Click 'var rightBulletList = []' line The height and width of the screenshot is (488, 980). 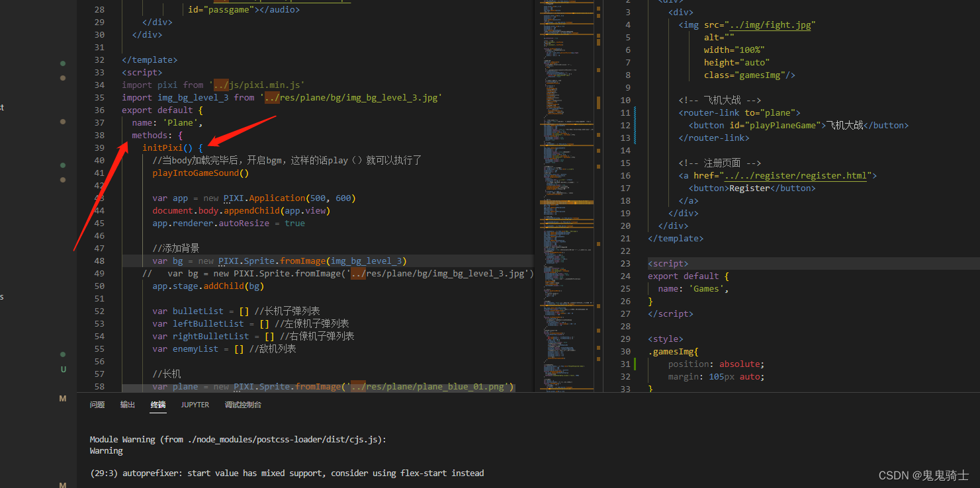213,336
